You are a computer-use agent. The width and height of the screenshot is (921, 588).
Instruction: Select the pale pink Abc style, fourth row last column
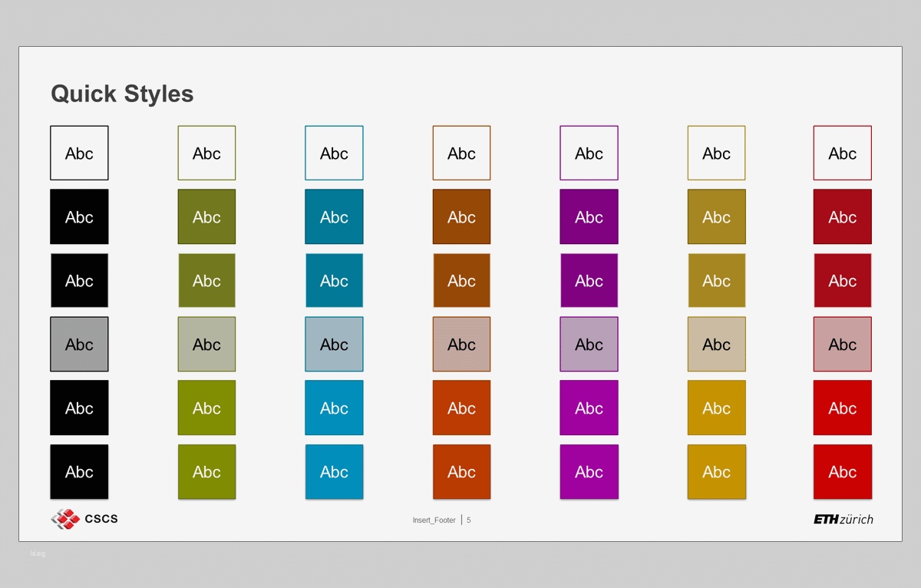point(842,344)
